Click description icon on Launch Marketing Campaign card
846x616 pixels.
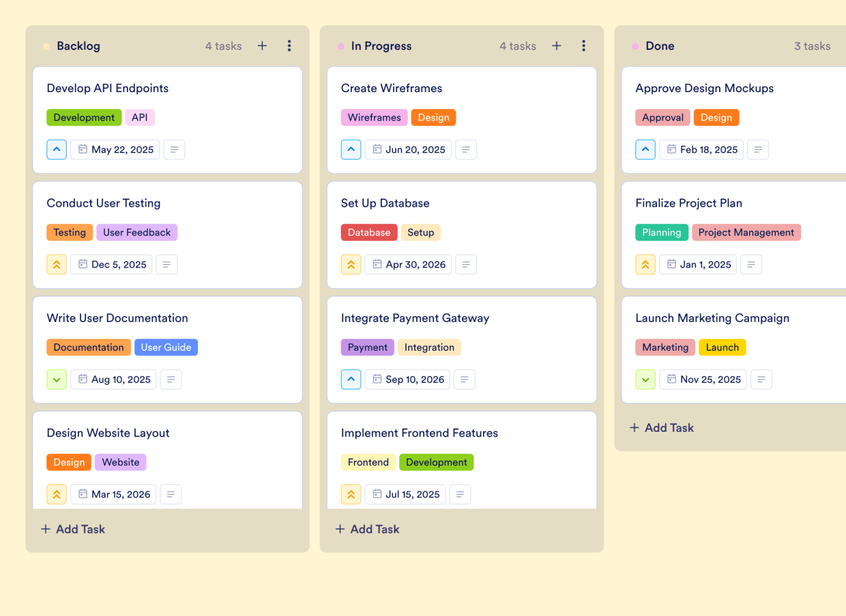click(x=761, y=379)
